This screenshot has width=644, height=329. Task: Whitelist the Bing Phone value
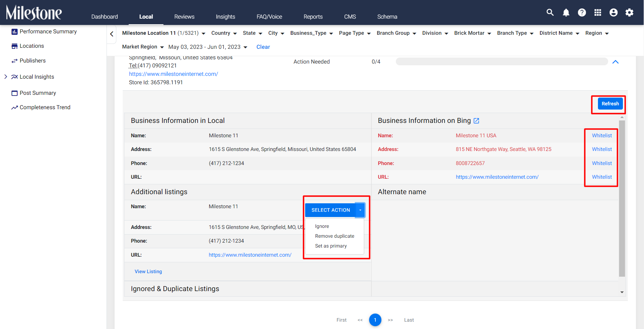(602, 163)
